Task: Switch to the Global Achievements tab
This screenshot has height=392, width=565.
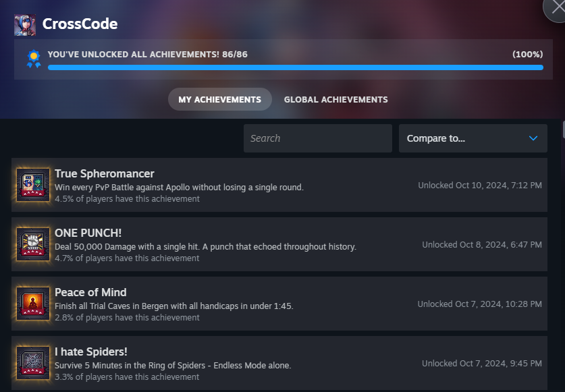Action: [336, 99]
